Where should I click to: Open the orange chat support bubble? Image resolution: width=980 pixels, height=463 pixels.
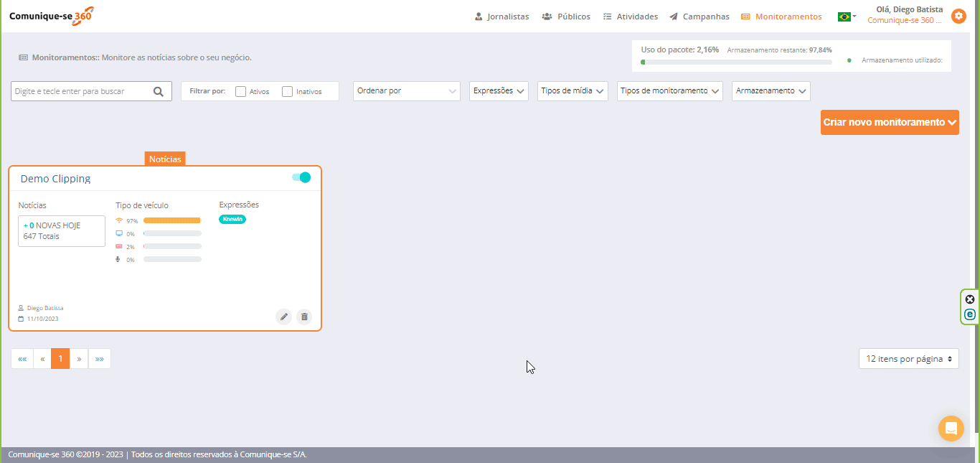coord(951,429)
